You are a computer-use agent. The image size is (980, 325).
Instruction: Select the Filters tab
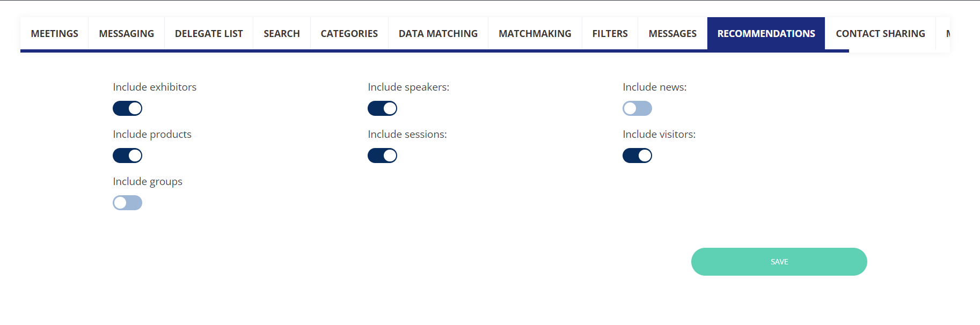610,34
